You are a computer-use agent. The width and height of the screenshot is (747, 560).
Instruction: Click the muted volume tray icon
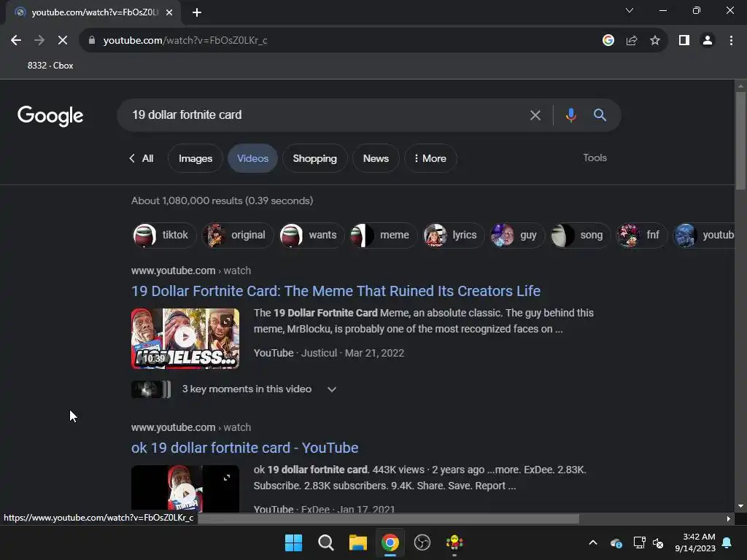tap(659, 542)
